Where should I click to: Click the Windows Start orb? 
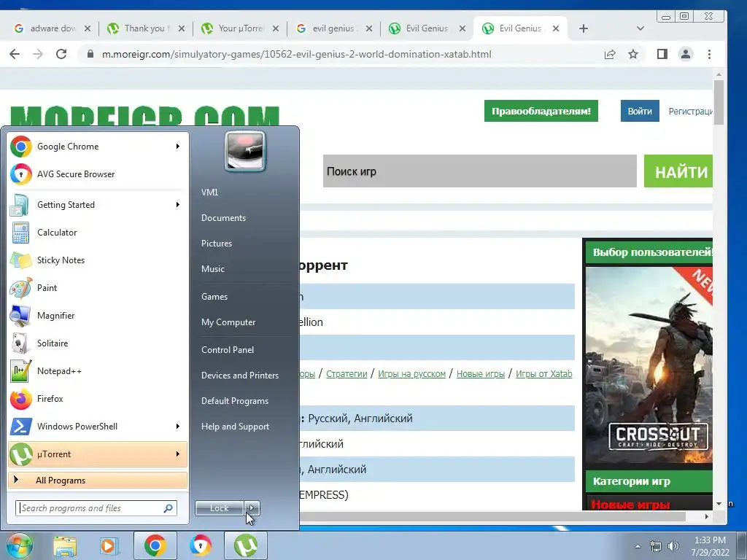click(x=19, y=545)
